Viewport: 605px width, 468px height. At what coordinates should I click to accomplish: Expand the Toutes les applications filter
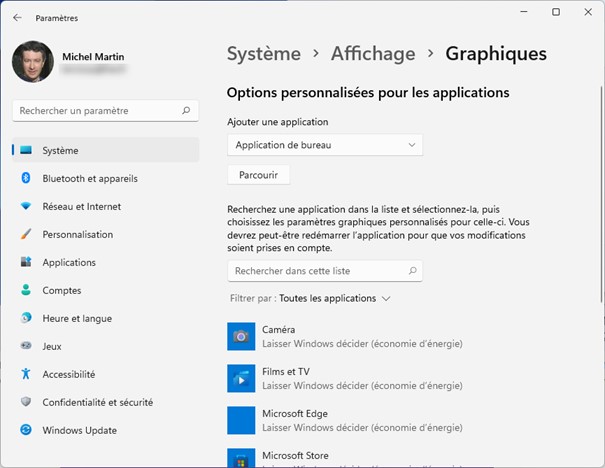pos(335,298)
